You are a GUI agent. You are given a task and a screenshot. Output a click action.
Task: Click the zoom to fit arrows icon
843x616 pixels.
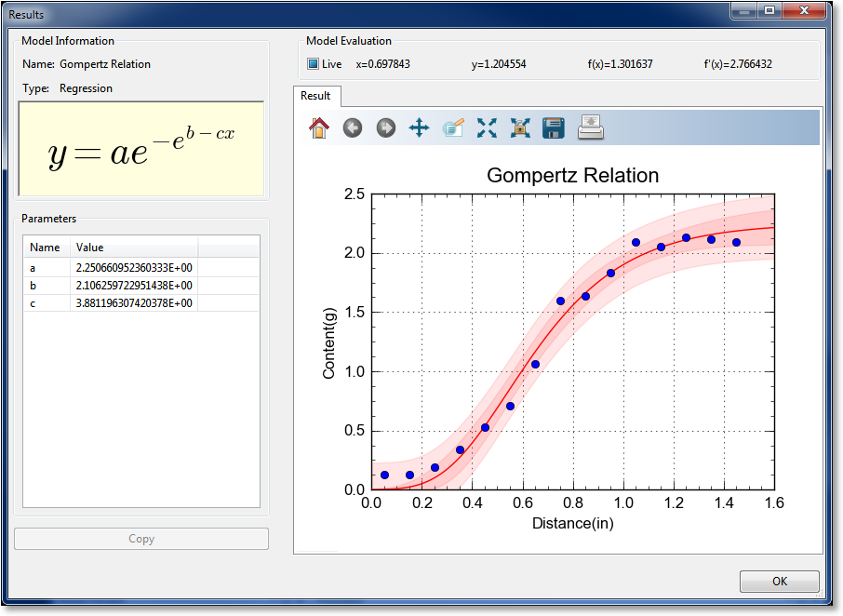point(487,127)
